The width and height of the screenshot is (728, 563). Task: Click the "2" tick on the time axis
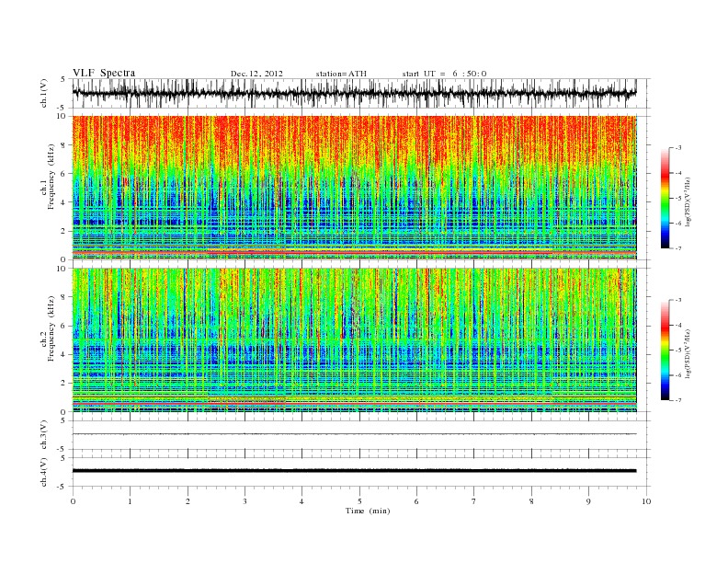pyautogui.click(x=188, y=501)
